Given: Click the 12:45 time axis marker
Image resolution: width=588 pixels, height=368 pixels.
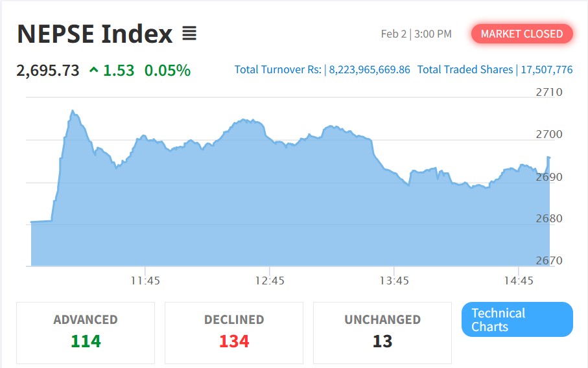Looking at the screenshot, I should pos(270,281).
